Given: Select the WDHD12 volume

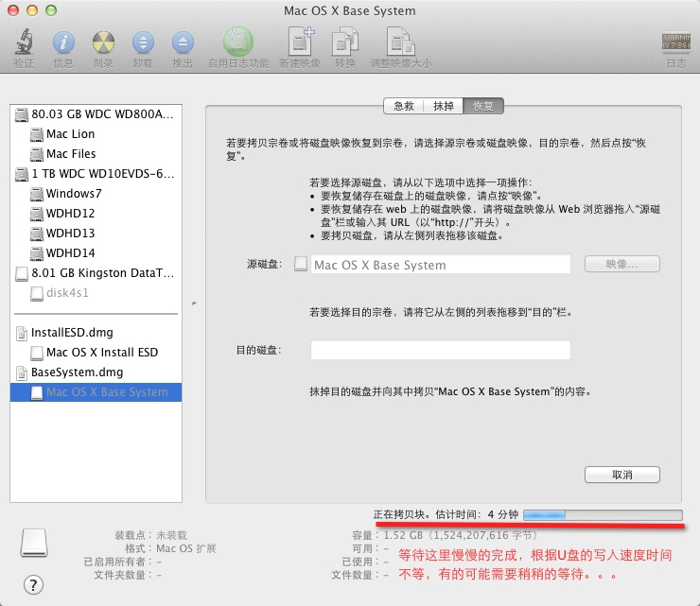Looking at the screenshot, I should click(x=96, y=214).
